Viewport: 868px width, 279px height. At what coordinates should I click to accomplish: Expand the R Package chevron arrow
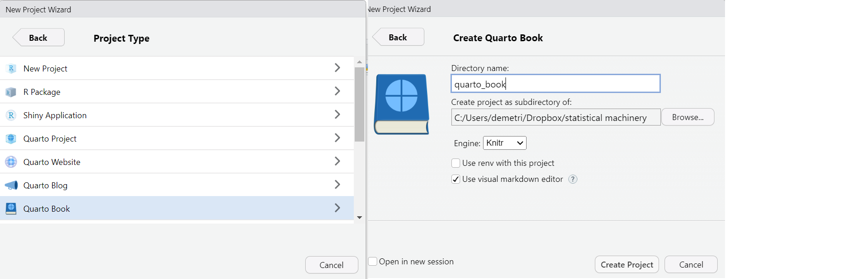(x=337, y=91)
